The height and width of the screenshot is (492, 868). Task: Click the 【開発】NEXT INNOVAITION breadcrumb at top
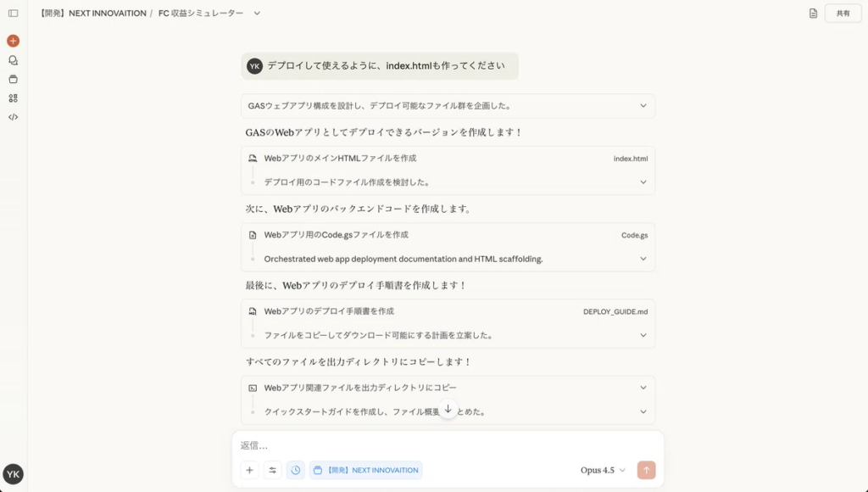[92, 14]
